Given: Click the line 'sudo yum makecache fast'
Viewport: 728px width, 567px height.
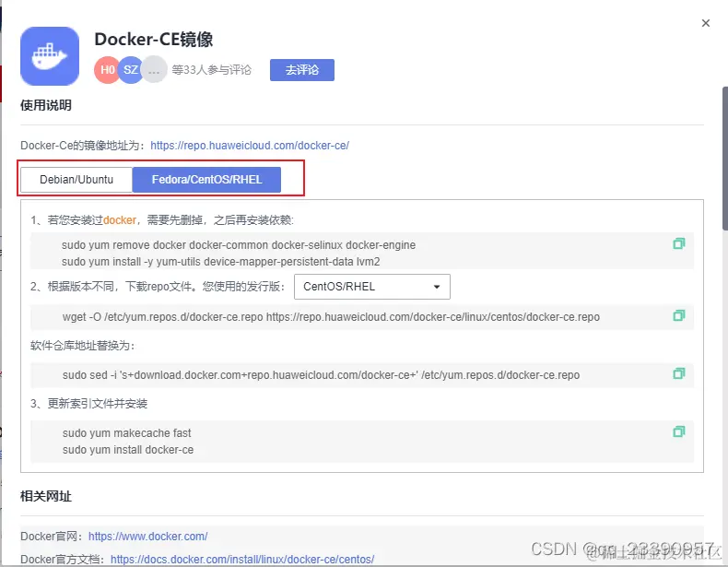Looking at the screenshot, I should 127,433.
